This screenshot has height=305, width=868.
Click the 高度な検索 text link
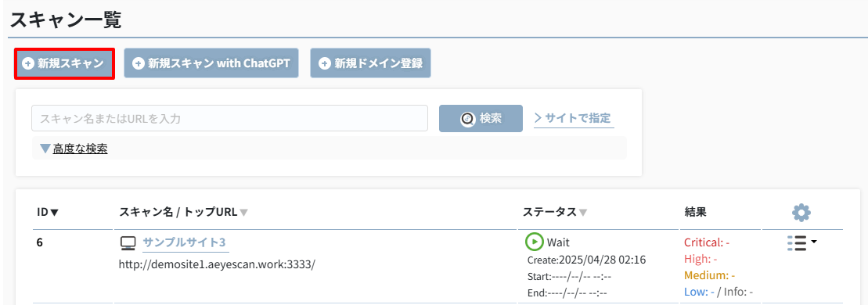(x=81, y=149)
